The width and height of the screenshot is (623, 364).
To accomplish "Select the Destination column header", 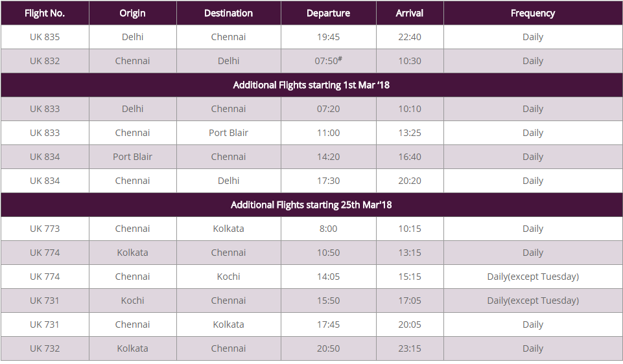I will 228,13.
